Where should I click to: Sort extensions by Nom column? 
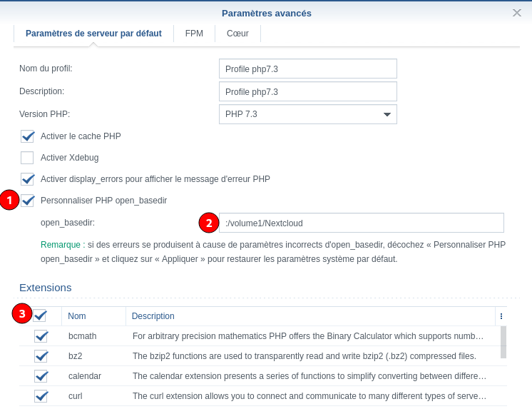click(77, 316)
